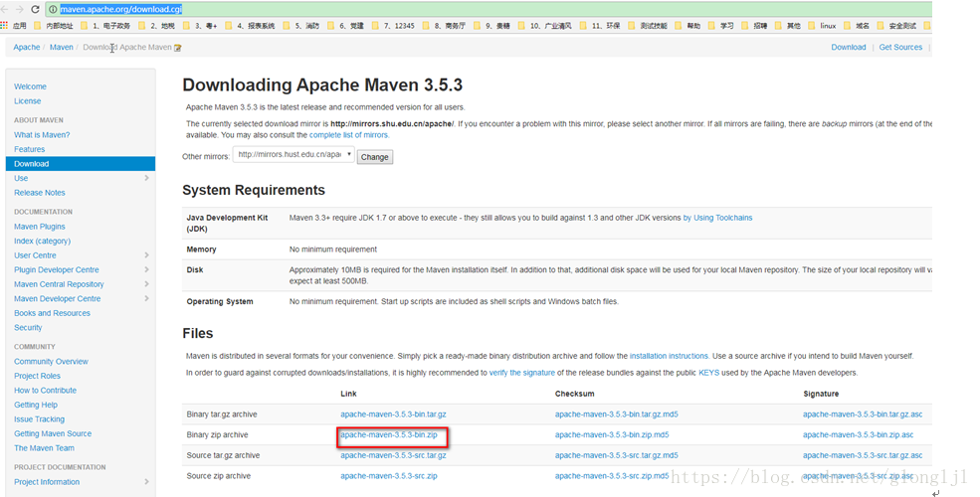
Task: Open Security in the sidebar
Action: pos(28,328)
